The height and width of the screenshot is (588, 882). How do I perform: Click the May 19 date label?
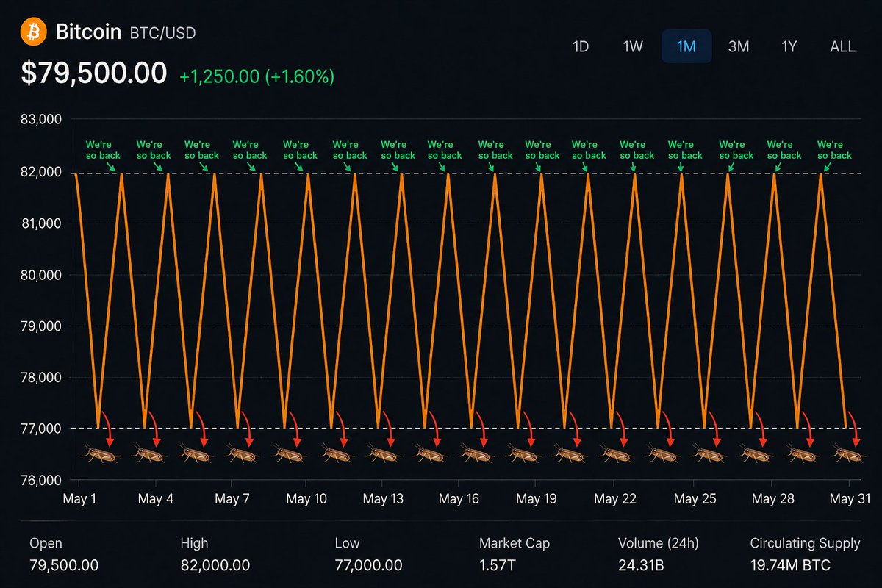tap(536, 499)
